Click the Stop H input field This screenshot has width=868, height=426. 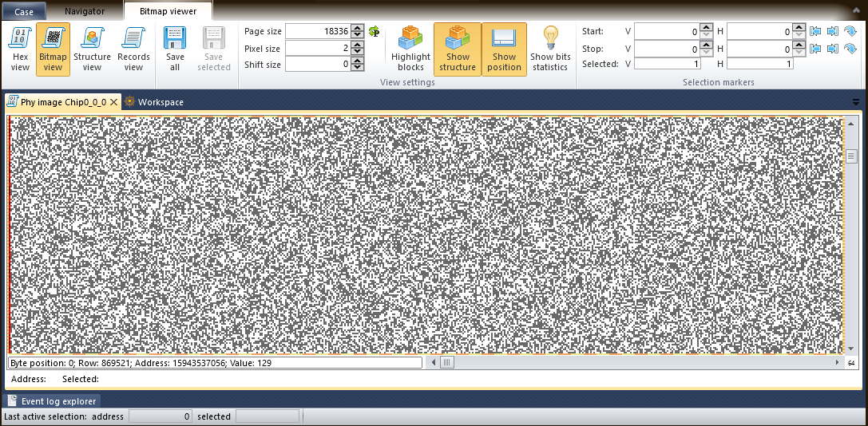[759, 49]
